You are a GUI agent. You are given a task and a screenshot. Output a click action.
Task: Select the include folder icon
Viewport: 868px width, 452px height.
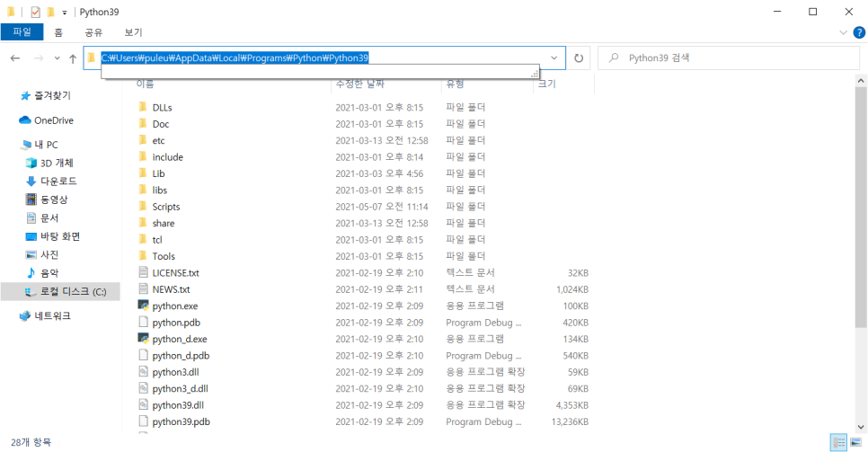pos(143,156)
